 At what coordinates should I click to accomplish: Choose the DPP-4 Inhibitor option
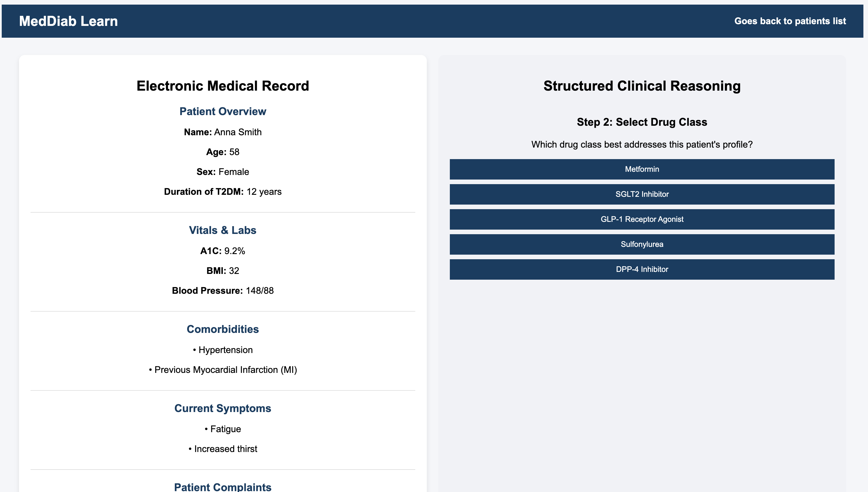[641, 269]
